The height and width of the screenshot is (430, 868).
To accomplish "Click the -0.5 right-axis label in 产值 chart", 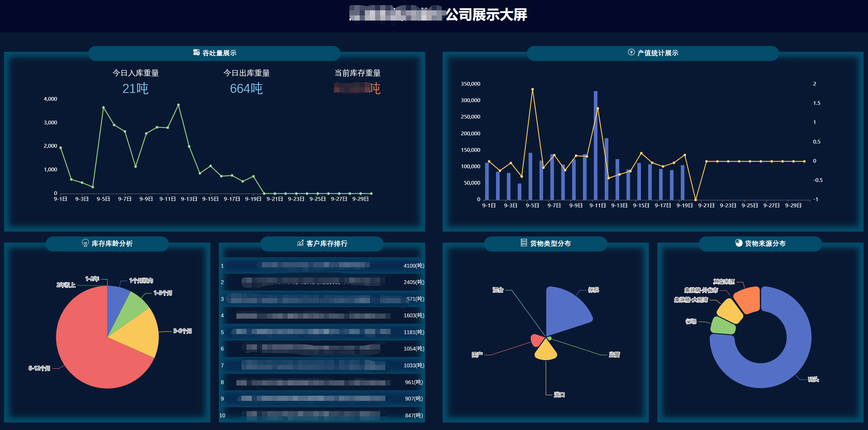I will coord(818,180).
